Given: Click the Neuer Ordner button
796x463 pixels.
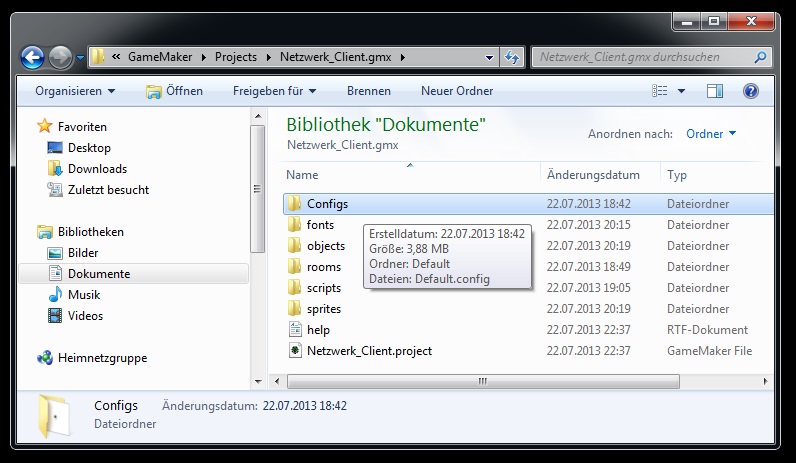Looking at the screenshot, I should tap(457, 91).
